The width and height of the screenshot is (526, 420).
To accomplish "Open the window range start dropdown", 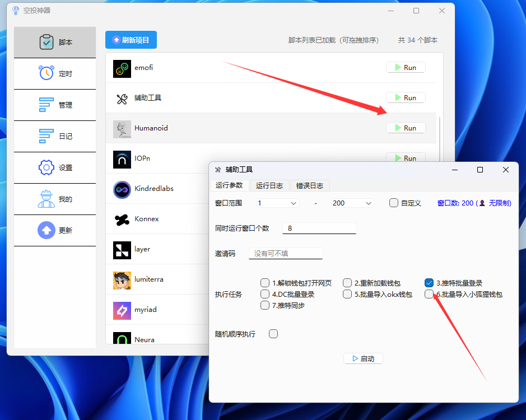I will (x=277, y=203).
